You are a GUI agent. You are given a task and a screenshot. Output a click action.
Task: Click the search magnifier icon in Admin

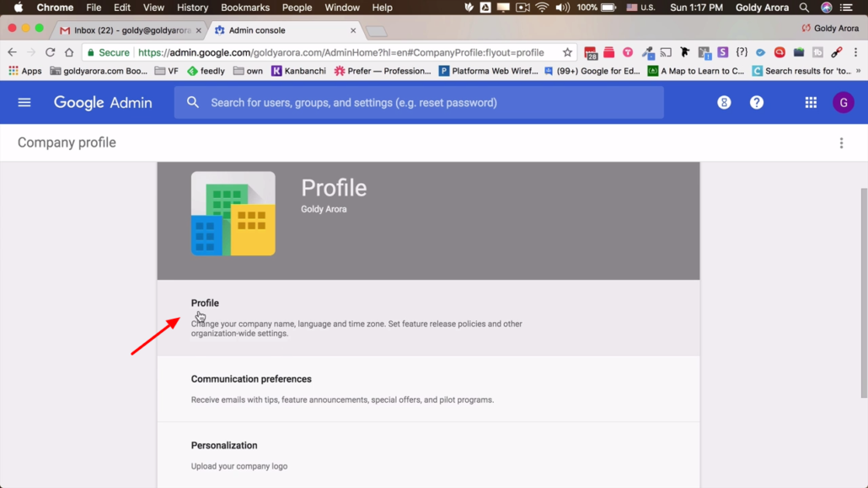click(x=193, y=103)
